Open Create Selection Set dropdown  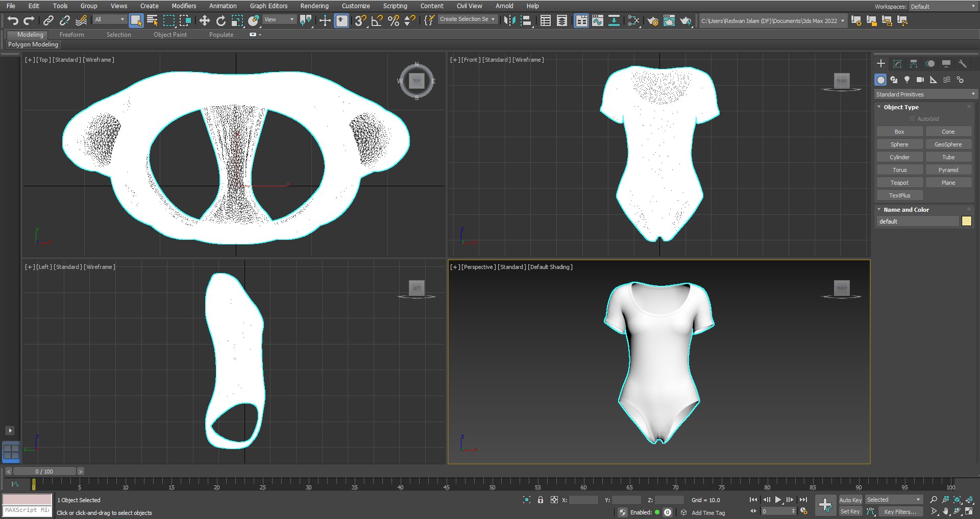pos(467,19)
